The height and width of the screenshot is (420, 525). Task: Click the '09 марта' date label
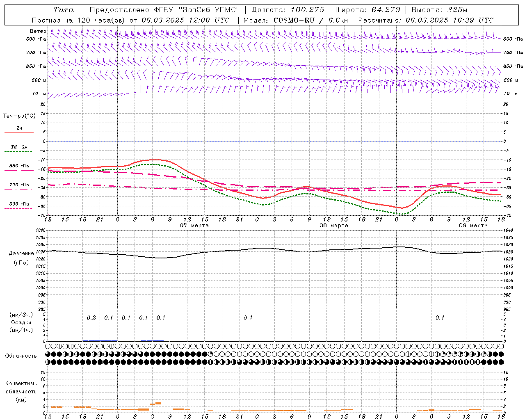(473, 226)
